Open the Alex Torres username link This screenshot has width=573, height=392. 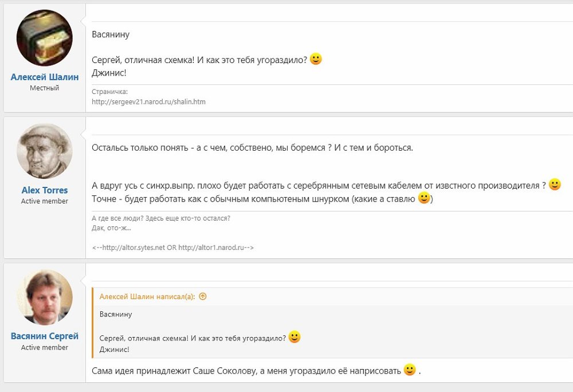tap(45, 190)
